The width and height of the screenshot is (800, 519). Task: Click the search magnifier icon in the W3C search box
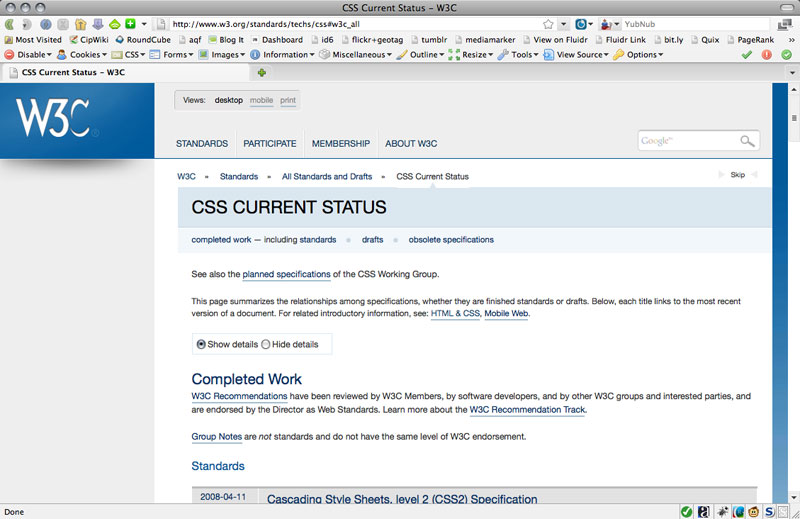tap(747, 142)
